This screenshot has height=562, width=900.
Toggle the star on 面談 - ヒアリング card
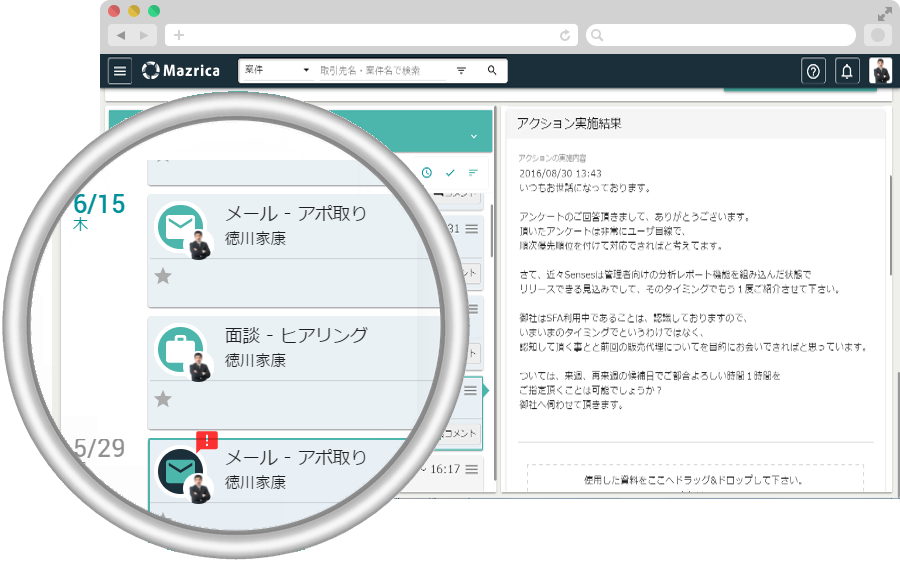click(x=163, y=399)
